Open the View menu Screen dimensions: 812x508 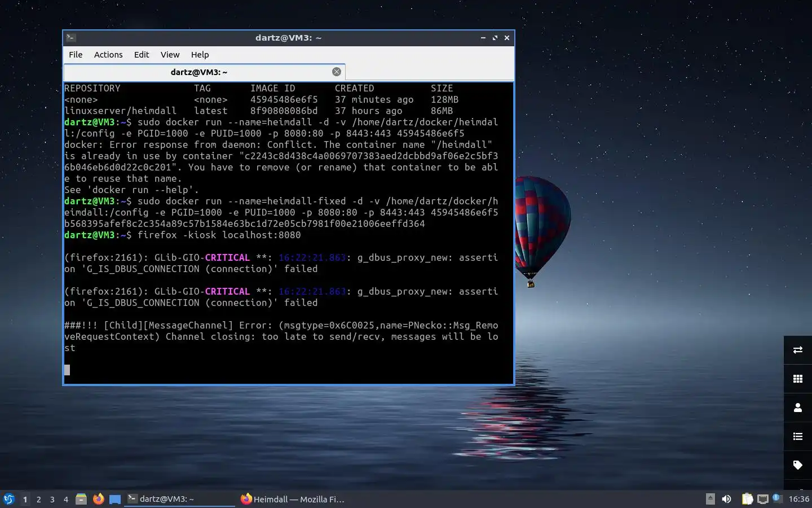click(x=170, y=55)
